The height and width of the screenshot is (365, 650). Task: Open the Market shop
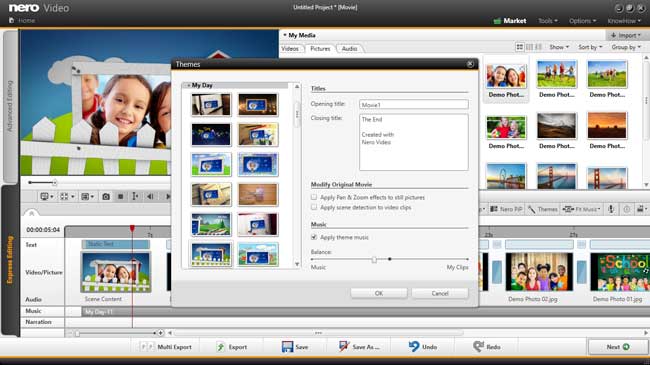pos(510,21)
